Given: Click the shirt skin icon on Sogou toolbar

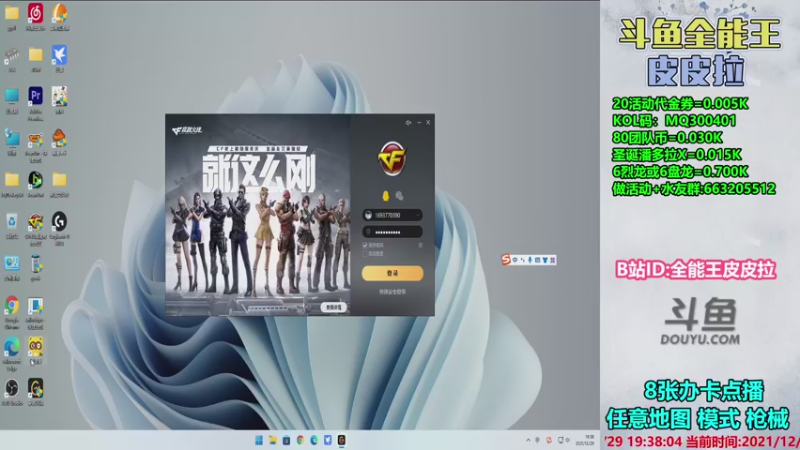Looking at the screenshot, I should click(545, 260).
